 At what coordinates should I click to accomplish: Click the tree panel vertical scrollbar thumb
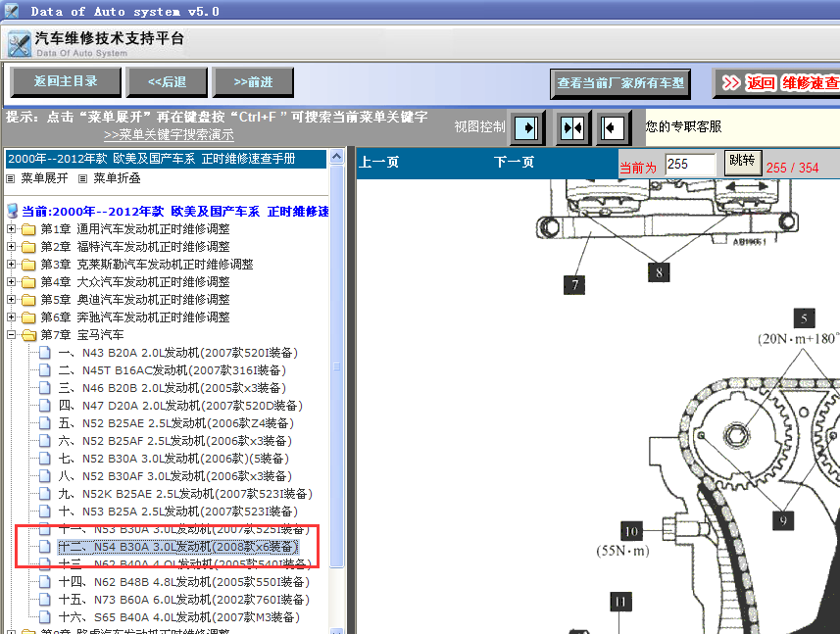(x=336, y=366)
